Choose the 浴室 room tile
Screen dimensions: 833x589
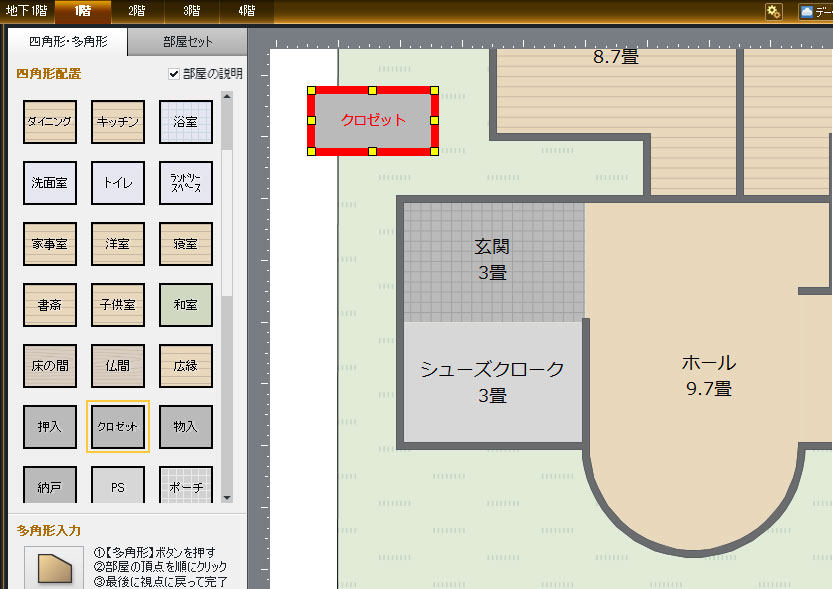[185, 122]
